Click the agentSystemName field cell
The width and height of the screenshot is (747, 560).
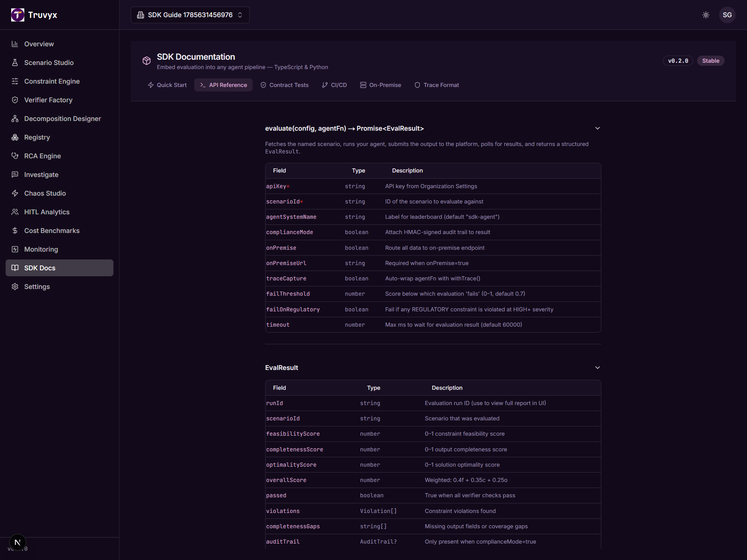pyautogui.click(x=291, y=217)
